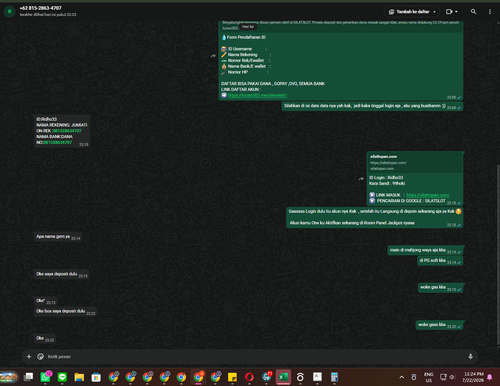Screen dimensions: 500x386
Task: Open the Calculator from the taskbar
Action: pyautogui.click(x=334, y=377)
